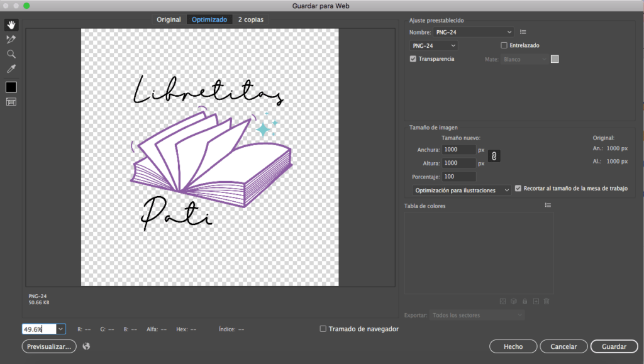Image resolution: width=644 pixels, height=364 pixels.
Task: Disable the Transparencia checkbox
Action: coord(413,58)
